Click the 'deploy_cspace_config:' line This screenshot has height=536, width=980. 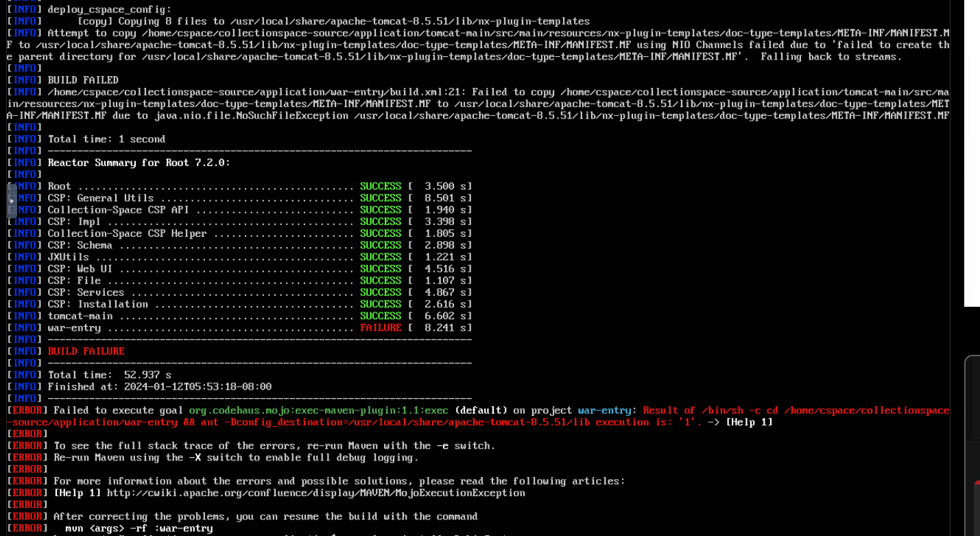pyautogui.click(x=109, y=10)
